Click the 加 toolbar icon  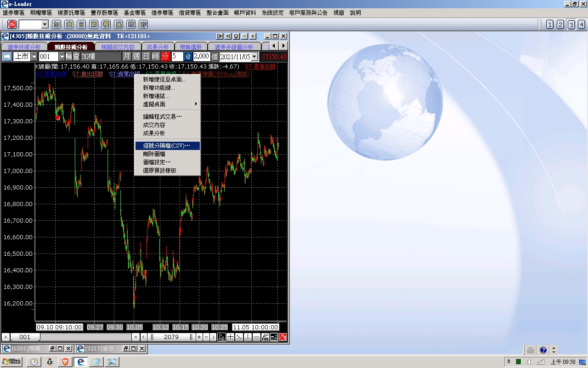click(57, 24)
